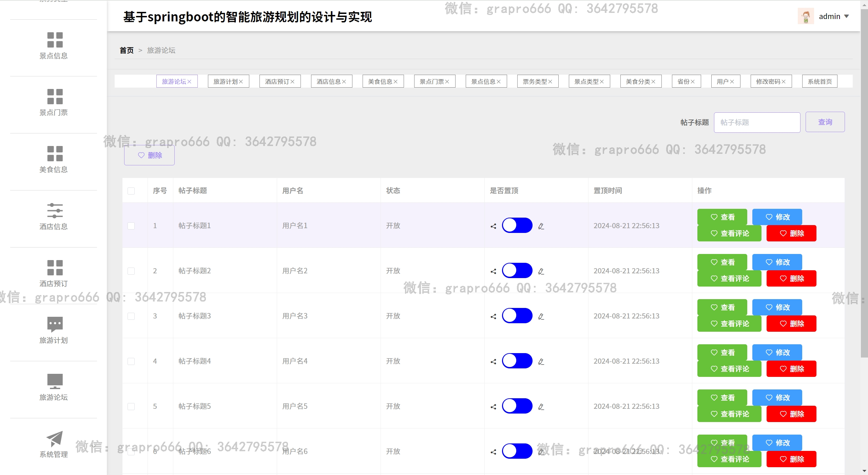Click the pencil edit icon in row 2

[x=541, y=271]
